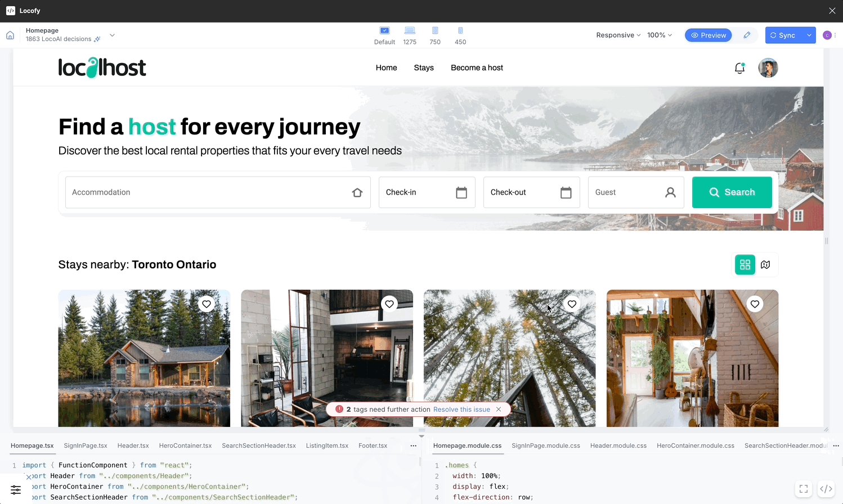
Task: Click the purple user avatar in toolbar
Action: (827, 35)
